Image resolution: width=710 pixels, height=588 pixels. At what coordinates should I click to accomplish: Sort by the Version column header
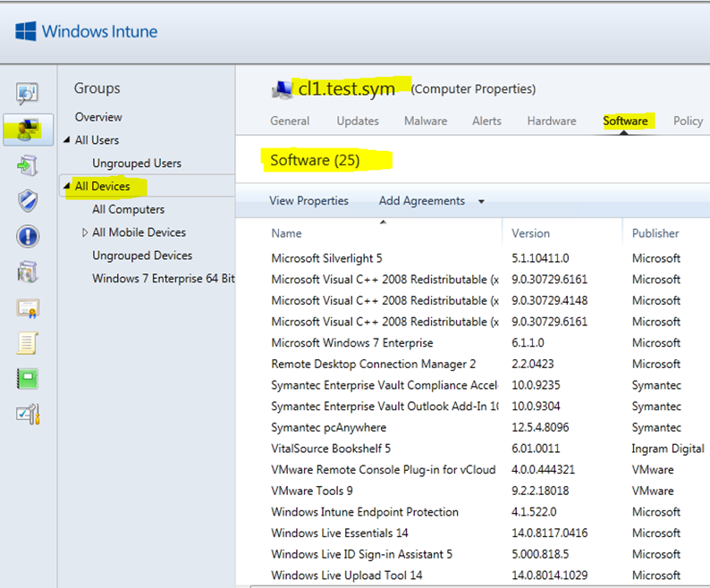(530, 233)
